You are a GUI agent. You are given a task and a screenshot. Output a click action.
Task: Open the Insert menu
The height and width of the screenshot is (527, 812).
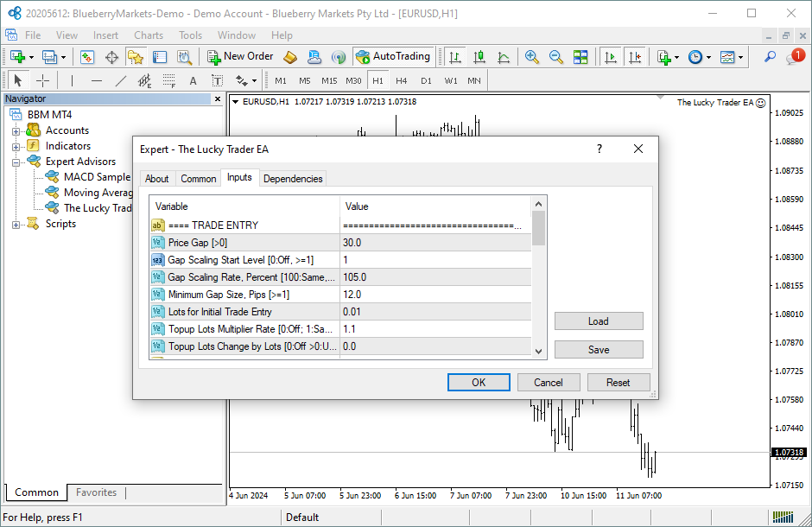(105, 35)
